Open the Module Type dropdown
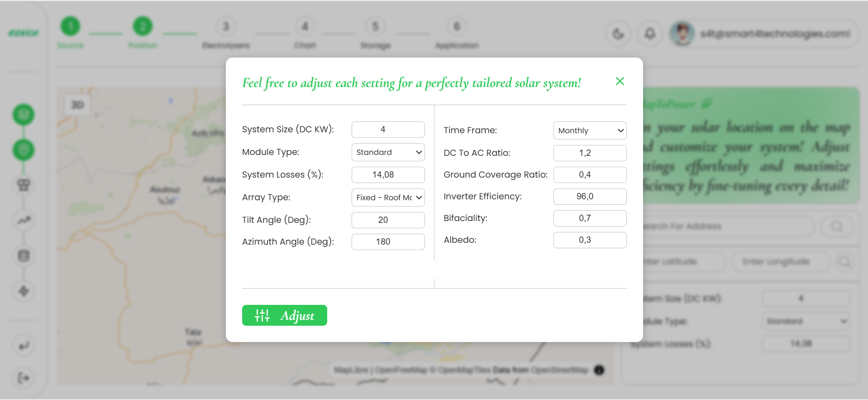This screenshot has height=400, width=868. tap(388, 152)
